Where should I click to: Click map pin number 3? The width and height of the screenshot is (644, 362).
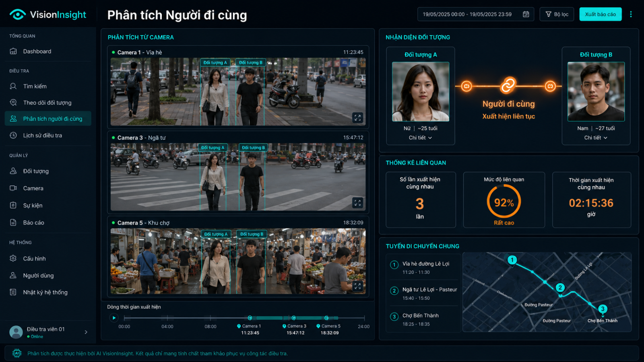[x=603, y=309]
